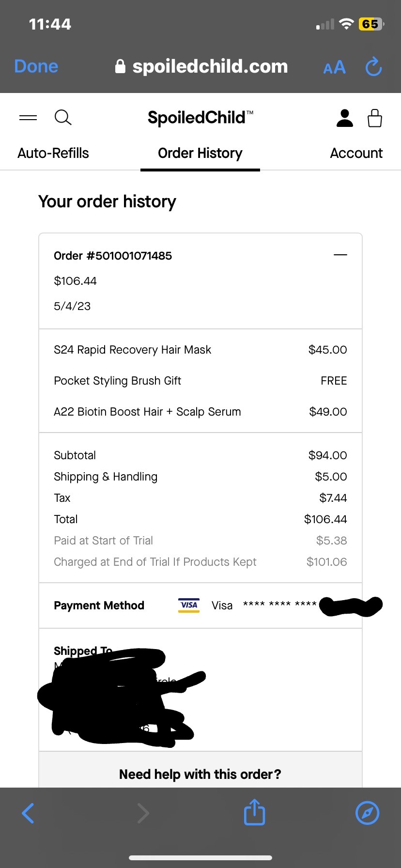
Task: Share this page using the share icon
Action: [x=254, y=813]
